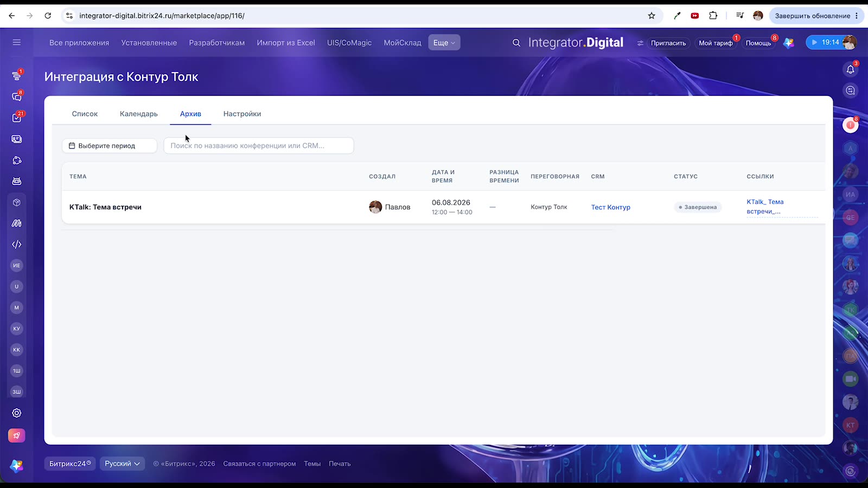Switch to the Календарь tab

point(139,114)
